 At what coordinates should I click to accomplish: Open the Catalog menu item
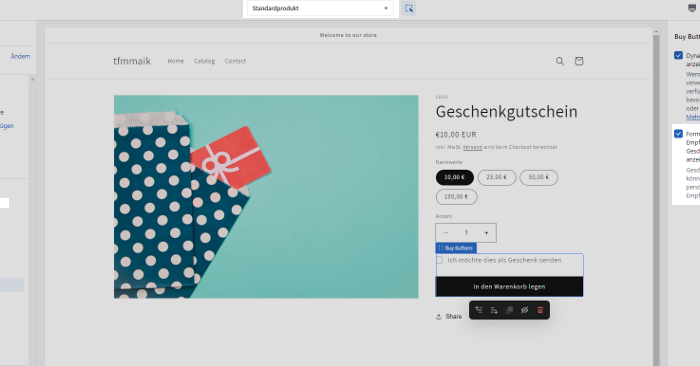[x=204, y=61]
